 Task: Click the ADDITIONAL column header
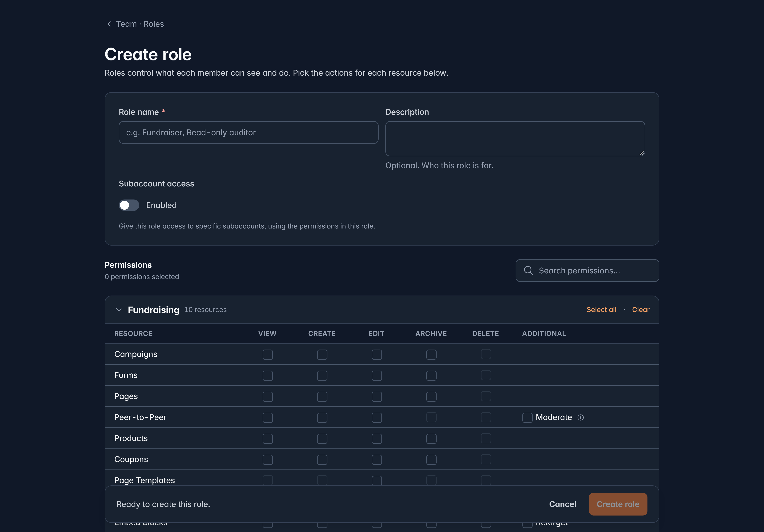[544, 334]
